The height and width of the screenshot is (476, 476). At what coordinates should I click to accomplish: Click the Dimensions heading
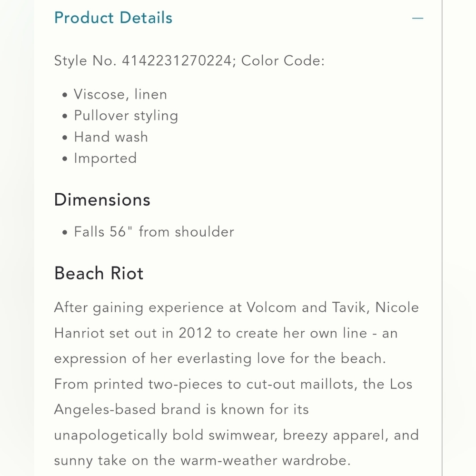(102, 200)
